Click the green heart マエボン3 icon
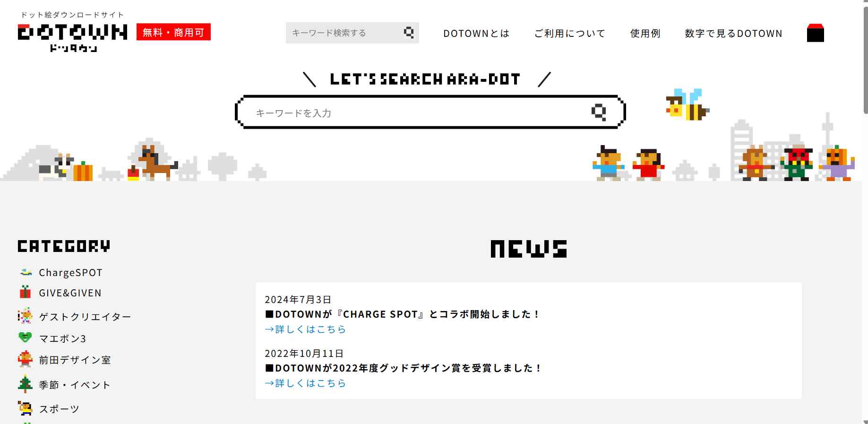 (26, 337)
